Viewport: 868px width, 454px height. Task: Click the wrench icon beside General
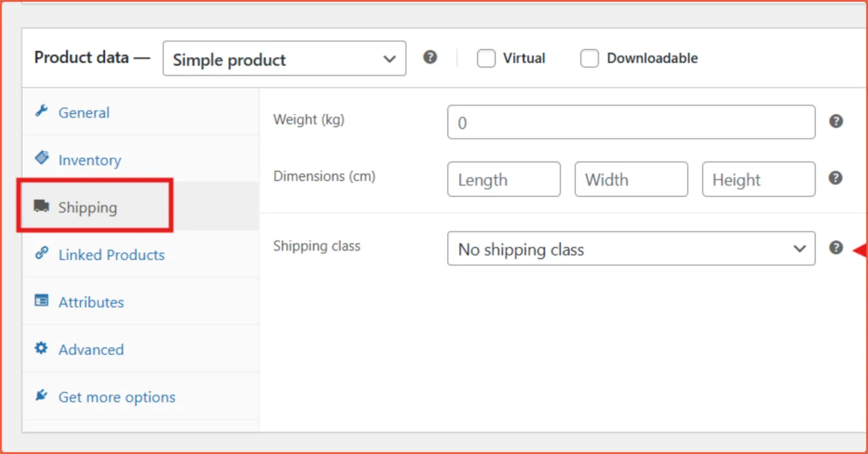[41, 112]
